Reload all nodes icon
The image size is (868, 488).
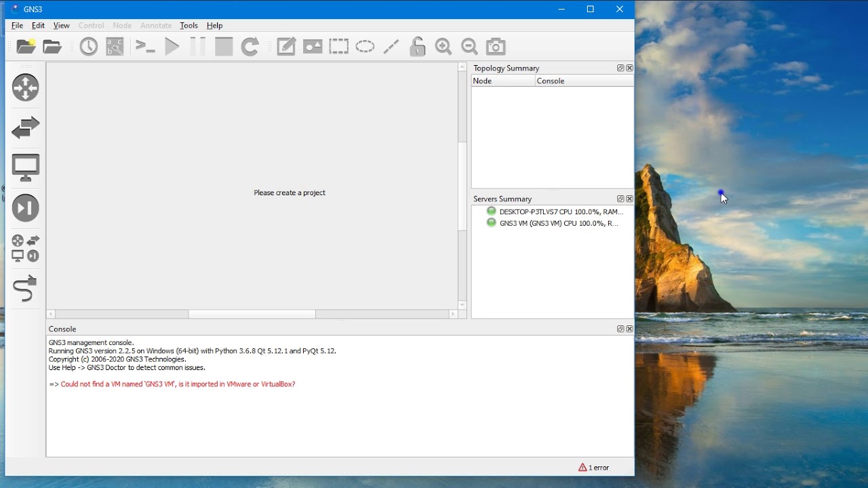tap(250, 46)
